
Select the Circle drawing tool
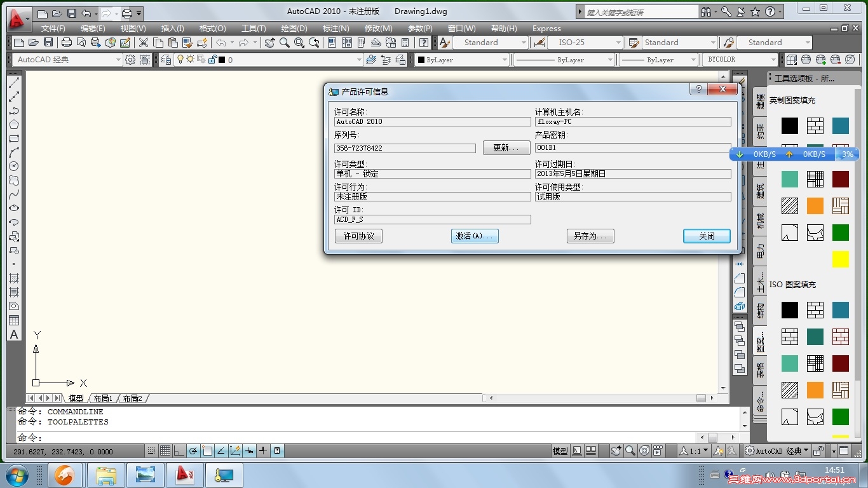(14, 166)
